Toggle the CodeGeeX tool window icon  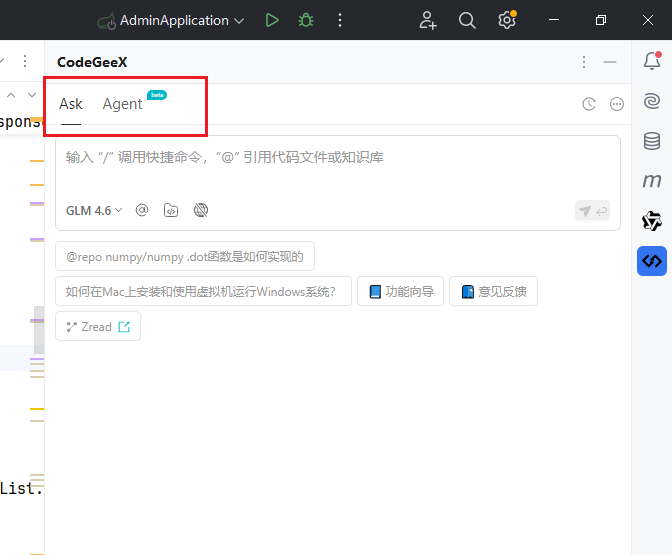652,261
